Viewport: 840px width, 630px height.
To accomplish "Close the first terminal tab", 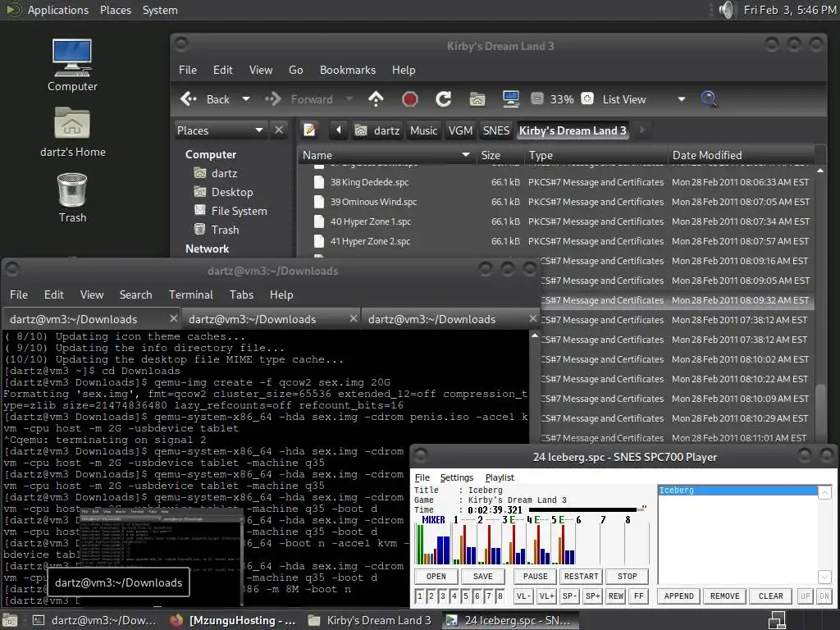I will click(x=173, y=319).
